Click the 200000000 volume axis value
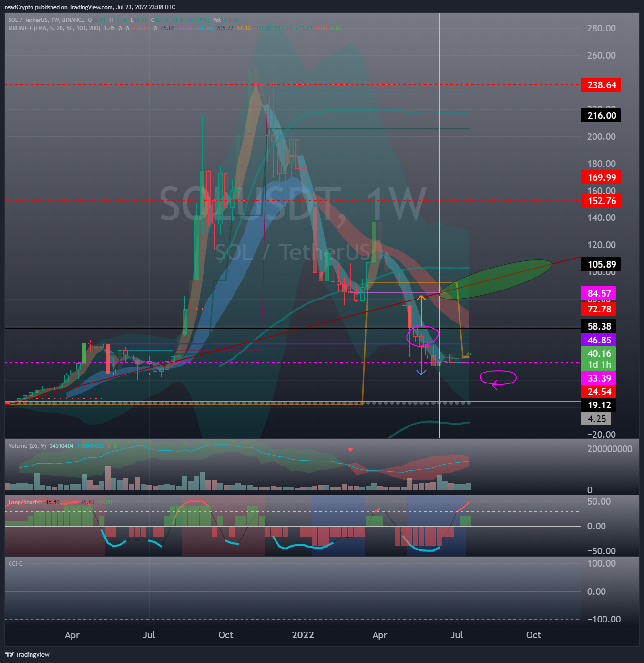 click(610, 449)
